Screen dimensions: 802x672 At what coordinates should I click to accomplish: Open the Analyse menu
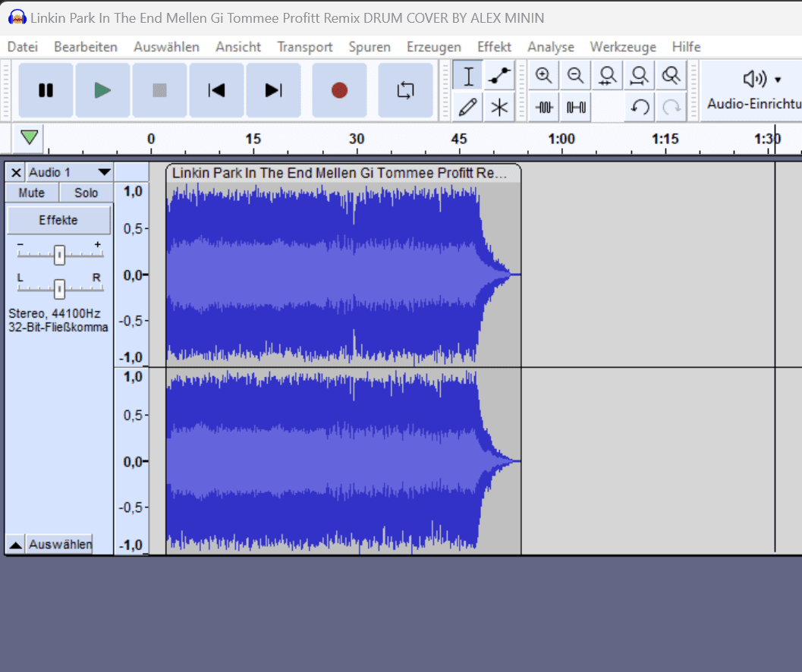point(550,47)
